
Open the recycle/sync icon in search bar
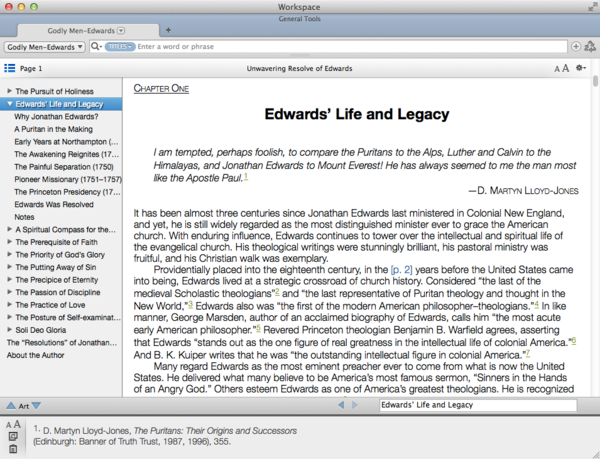click(x=590, y=46)
